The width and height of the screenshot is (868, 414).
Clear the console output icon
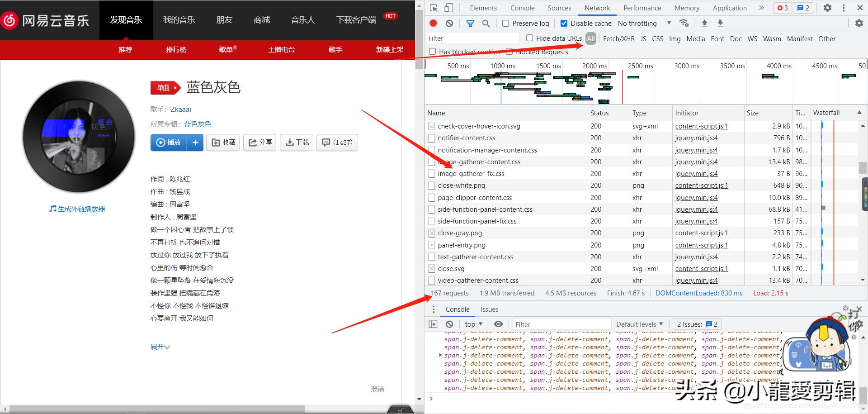pos(449,324)
